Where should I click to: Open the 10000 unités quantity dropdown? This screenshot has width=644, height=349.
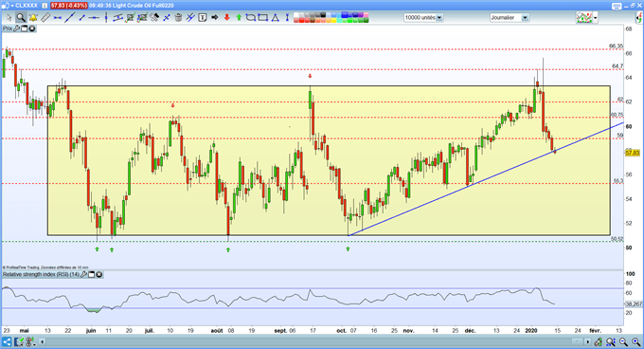pyautogui.click(x=439, y=18)
